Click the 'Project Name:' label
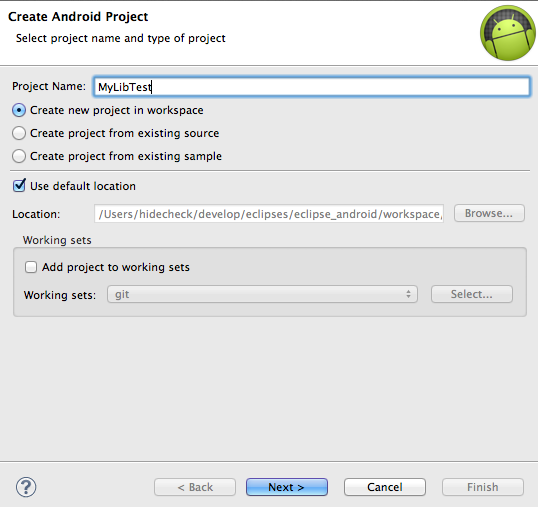Image resolution: width=538 pixels, height=507 pixels. pos(49,86)
